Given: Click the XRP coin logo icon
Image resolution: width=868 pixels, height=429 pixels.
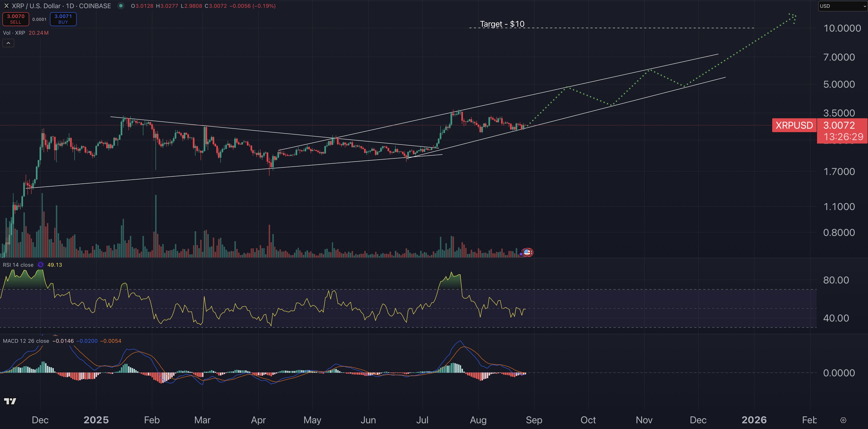Looking at the screenshot, I should (6, 6).
